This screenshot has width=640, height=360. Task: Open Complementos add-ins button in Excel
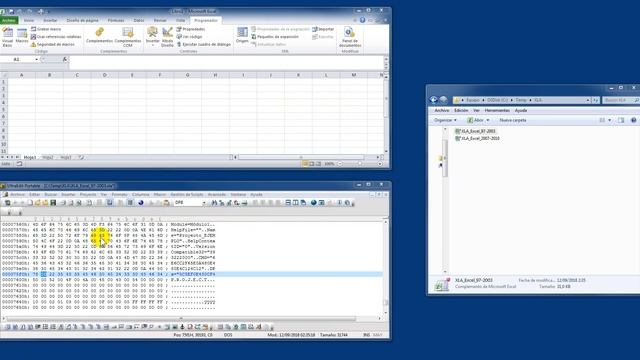click(x=99, y=36)
